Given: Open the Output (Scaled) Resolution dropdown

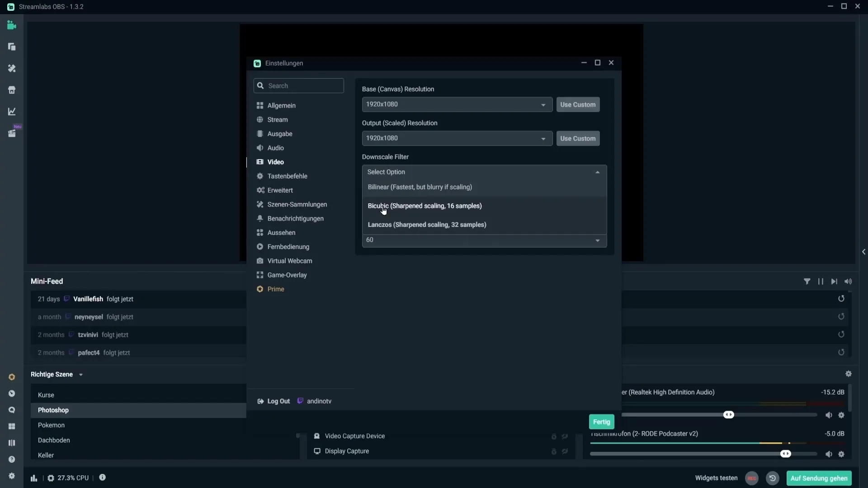Looking at the screenshot, I should 457,138.
